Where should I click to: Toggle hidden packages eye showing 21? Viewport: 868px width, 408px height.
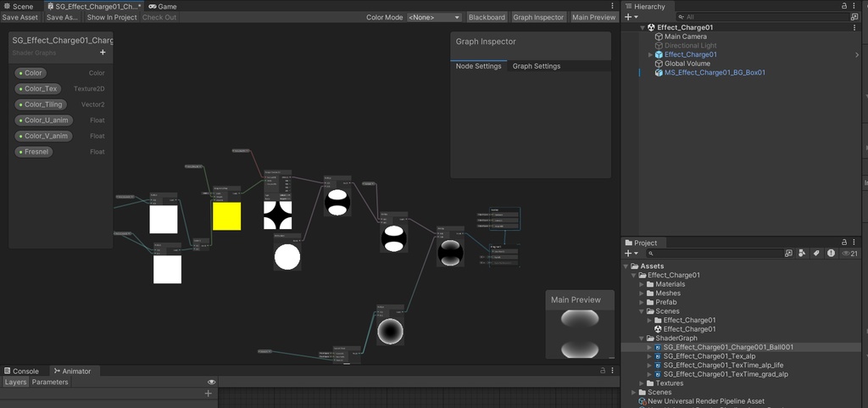pyautogui.click(x=849, y=254)
